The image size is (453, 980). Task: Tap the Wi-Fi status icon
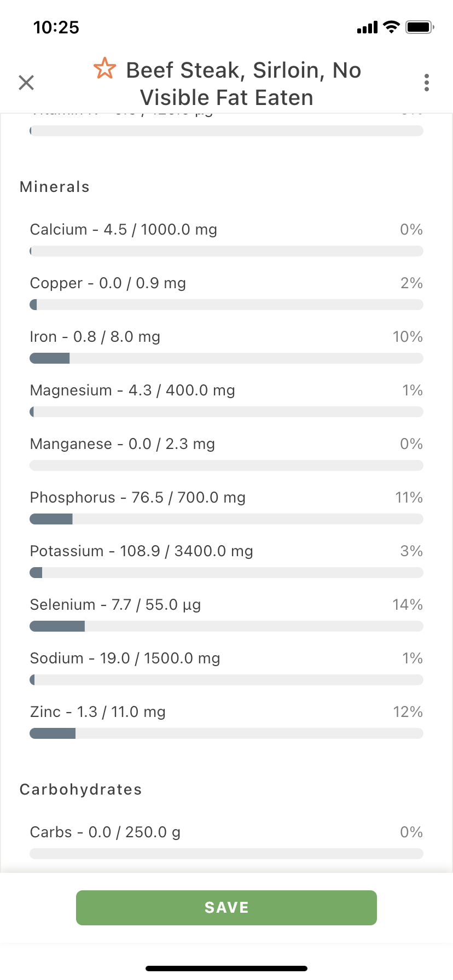392,27
